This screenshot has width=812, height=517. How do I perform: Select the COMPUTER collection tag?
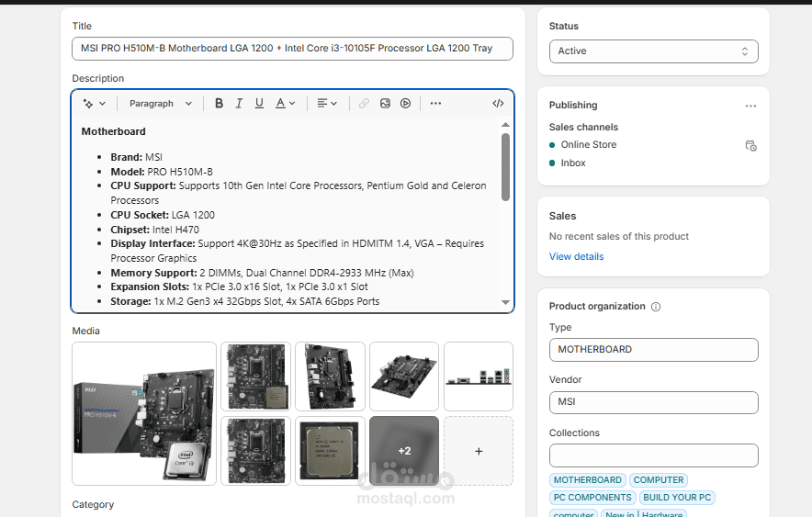(659, 480)
